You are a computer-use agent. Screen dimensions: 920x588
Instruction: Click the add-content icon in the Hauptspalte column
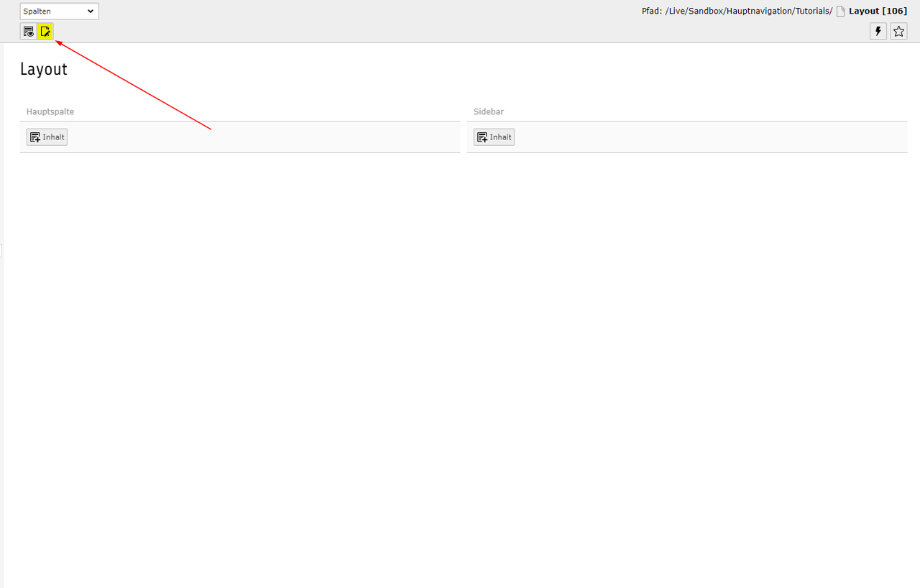pos(35,137)
